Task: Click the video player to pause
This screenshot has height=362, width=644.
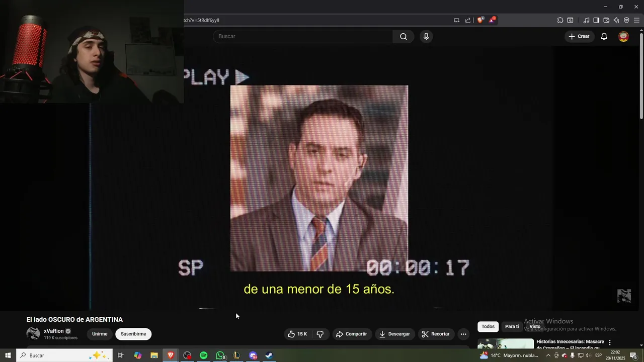Action: pos(319,178)
